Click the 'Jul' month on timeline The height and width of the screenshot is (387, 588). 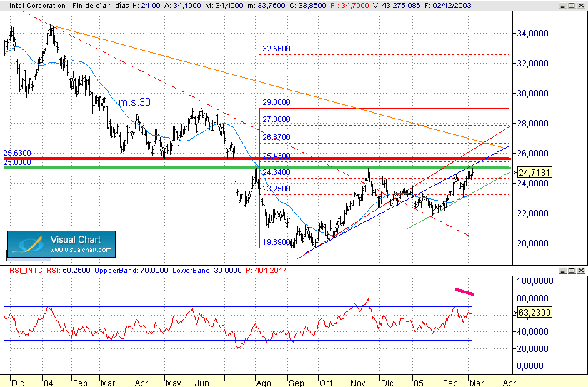[231, 383]
